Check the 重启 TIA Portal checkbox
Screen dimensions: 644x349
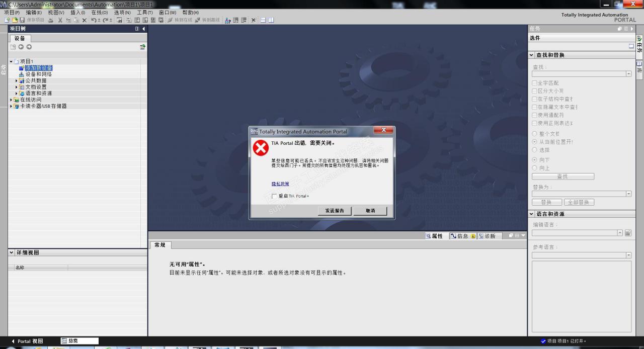tap(274, 196)
